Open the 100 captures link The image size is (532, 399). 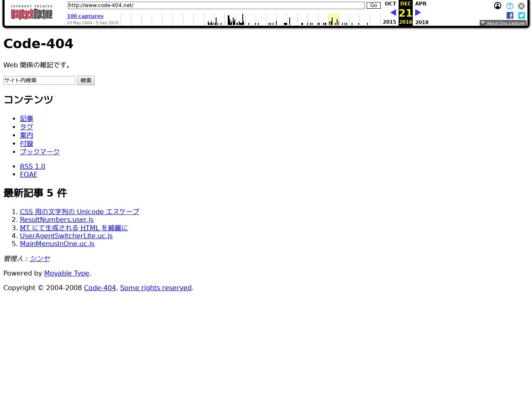(x=85, y=16)
